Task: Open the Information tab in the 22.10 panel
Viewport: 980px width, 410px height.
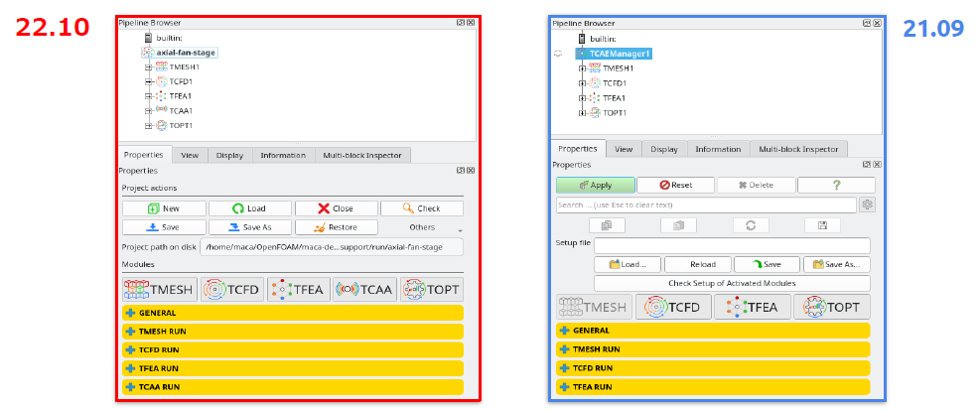Action: coord(283,155)
